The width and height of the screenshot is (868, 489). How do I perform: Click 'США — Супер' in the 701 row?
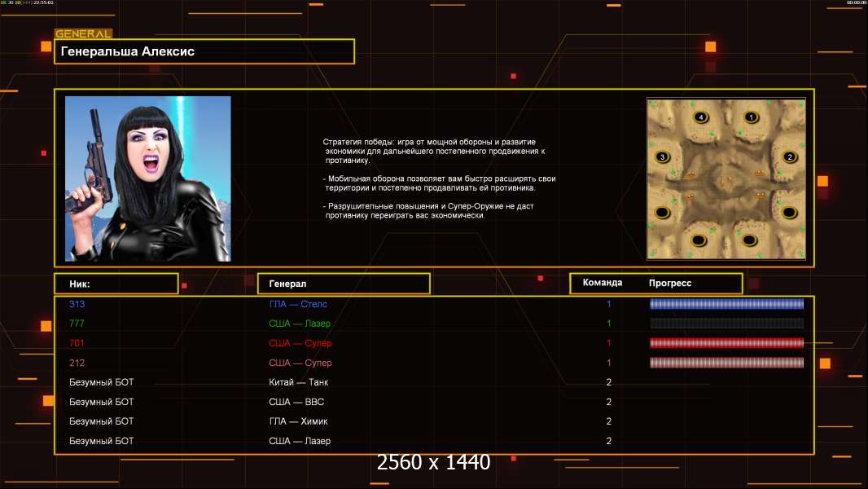point(300,343)
